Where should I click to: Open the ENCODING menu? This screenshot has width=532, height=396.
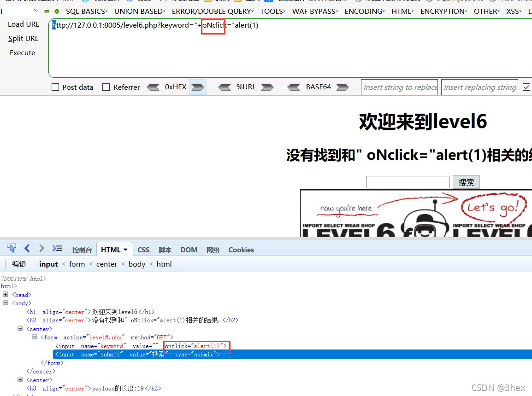365,12
